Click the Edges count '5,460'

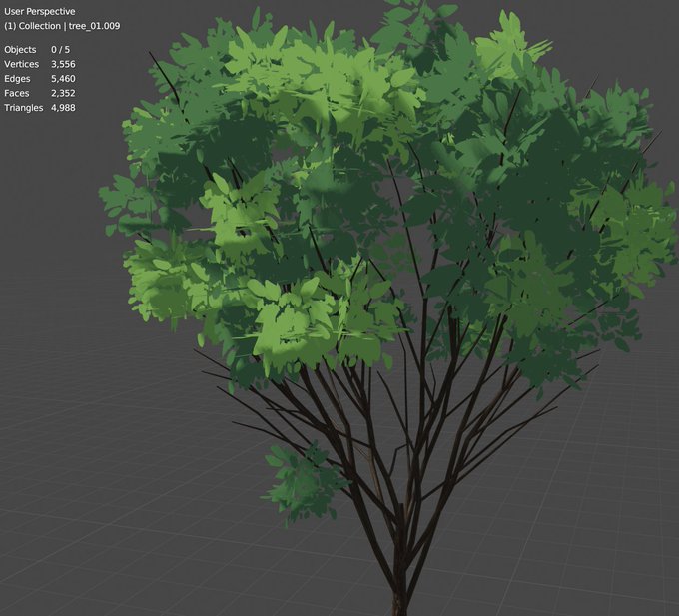(63, 79)
